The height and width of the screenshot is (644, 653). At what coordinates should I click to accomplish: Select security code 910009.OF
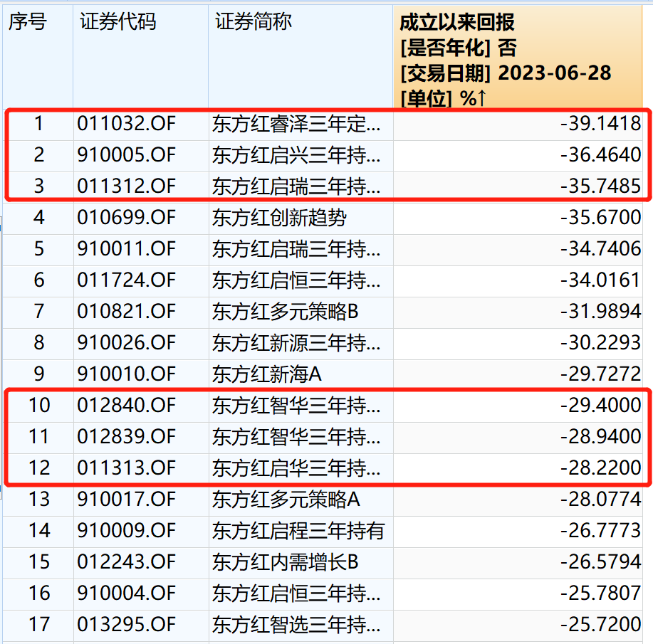(127, 531)
